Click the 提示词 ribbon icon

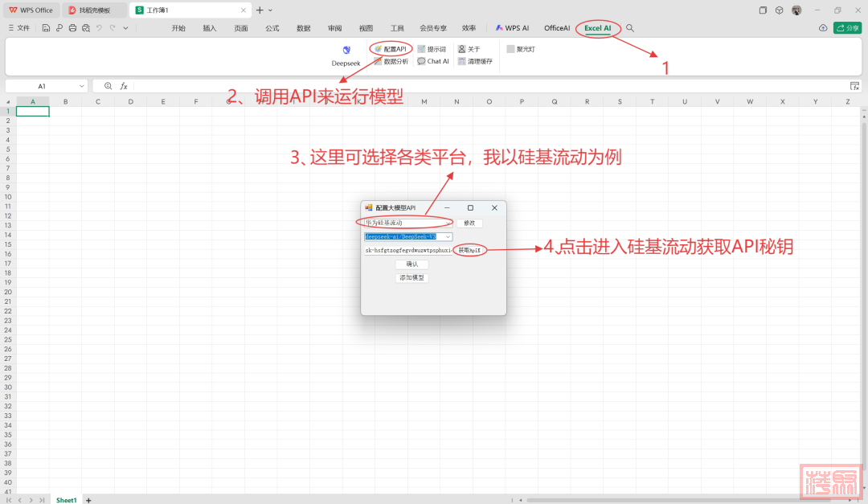click(432, 49)
